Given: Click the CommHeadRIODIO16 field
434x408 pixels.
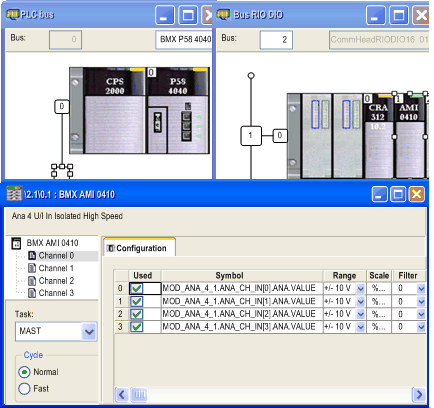Looking at the screenshot, I should point(379,40).
